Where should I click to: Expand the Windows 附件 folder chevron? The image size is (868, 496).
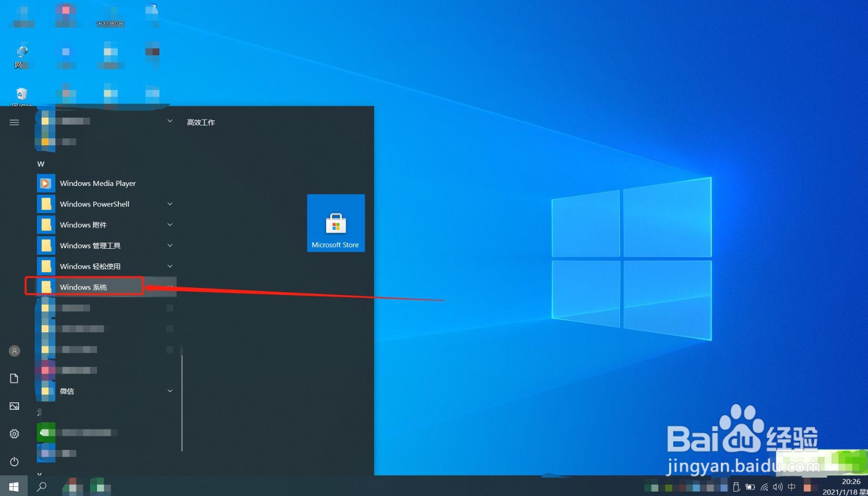pos(170,224)
